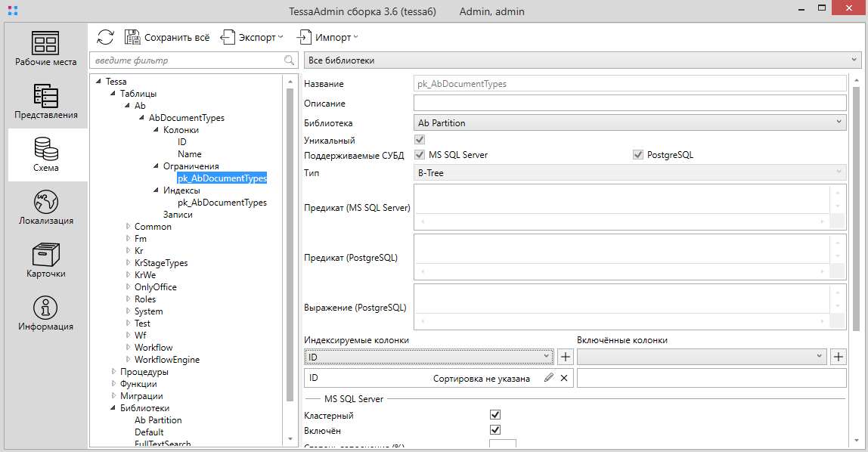Click Сохранить всё button
This screenshot has width=868, height=452.
click(x=167, y=37)
